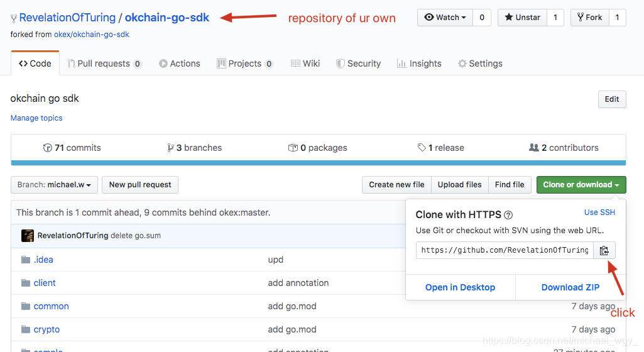Click the Clone with HTTPS help icon
The height and width of the screenshot is (352, 644).
[x=508, y=215]
